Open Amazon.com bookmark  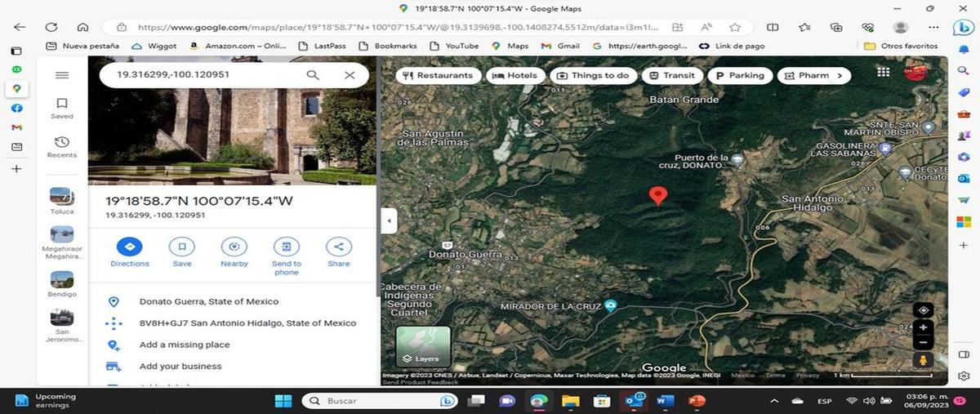(237, 46)
